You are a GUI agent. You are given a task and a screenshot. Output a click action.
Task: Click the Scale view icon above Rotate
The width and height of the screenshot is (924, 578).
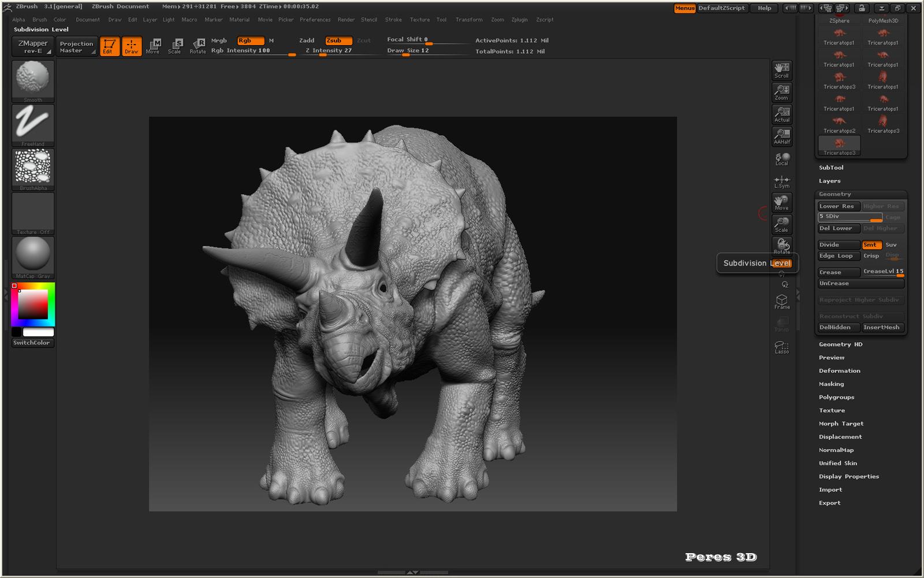tap(782, 224)
